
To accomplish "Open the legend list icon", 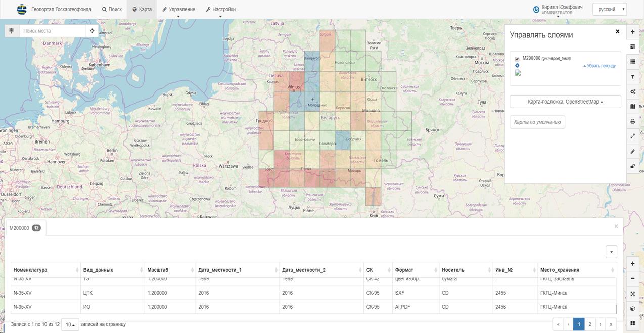I will click(632, 62).
